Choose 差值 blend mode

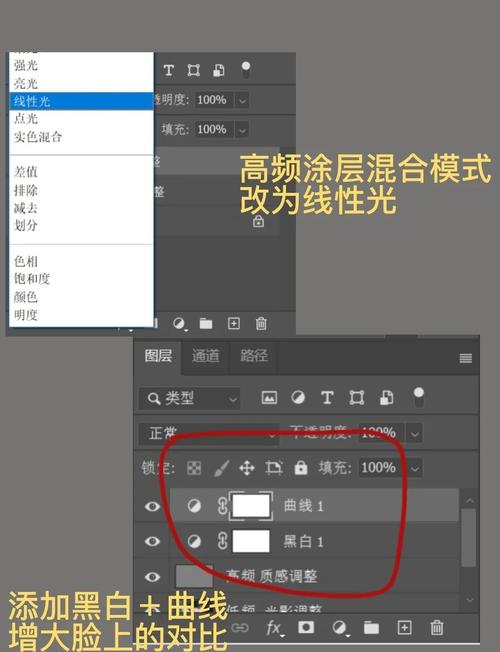point(26,172)
